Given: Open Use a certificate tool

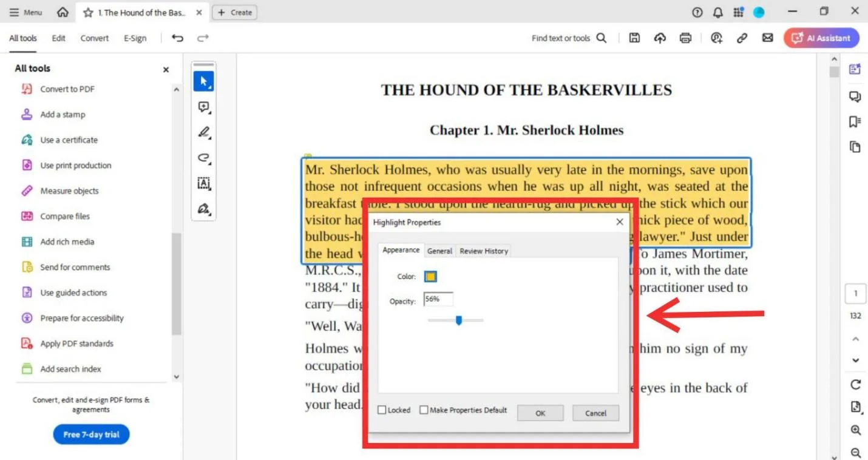Looking at the screenshot, I should pos(69,140).
